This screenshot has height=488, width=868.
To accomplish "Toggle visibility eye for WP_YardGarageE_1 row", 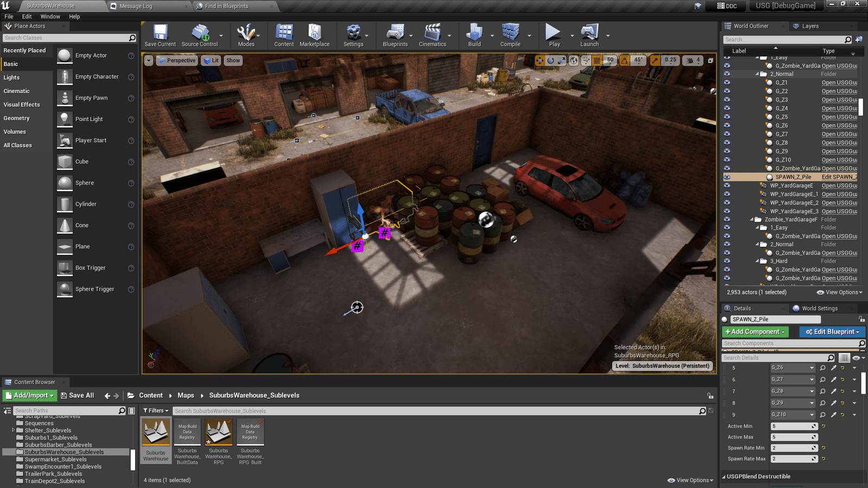I will click(727, 194).
